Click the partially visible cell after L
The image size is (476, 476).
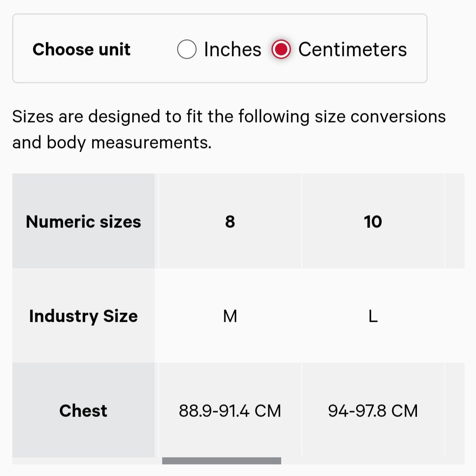pyautogui.click(x=455, y=316)
